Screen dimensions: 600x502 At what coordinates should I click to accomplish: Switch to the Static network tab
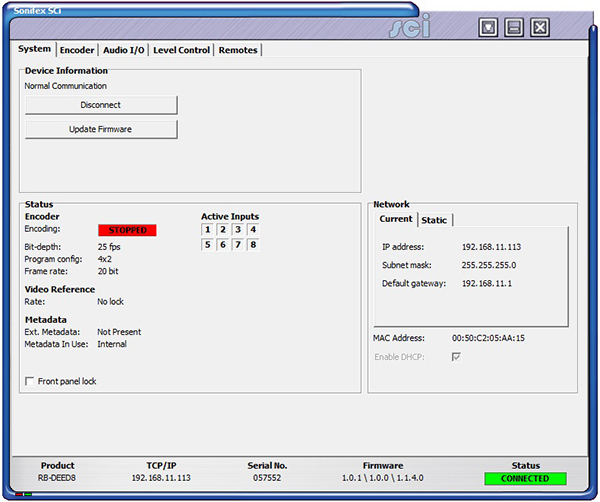coord(434,220)
